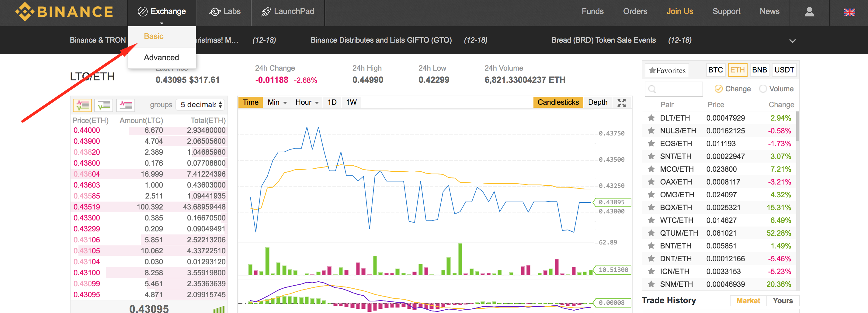Image resolution: width=868 pixels, height=313 pixels.
Task: Click the Binance logo
Action: tap(64, 12)
